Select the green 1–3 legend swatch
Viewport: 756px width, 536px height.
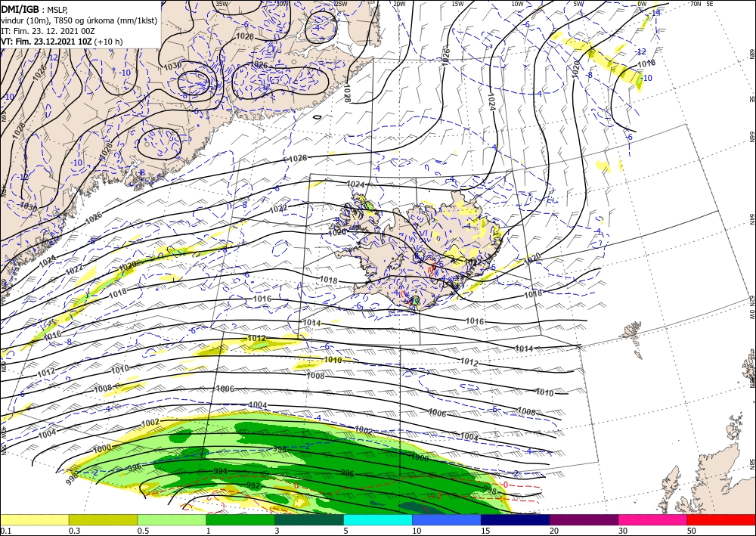240,520
